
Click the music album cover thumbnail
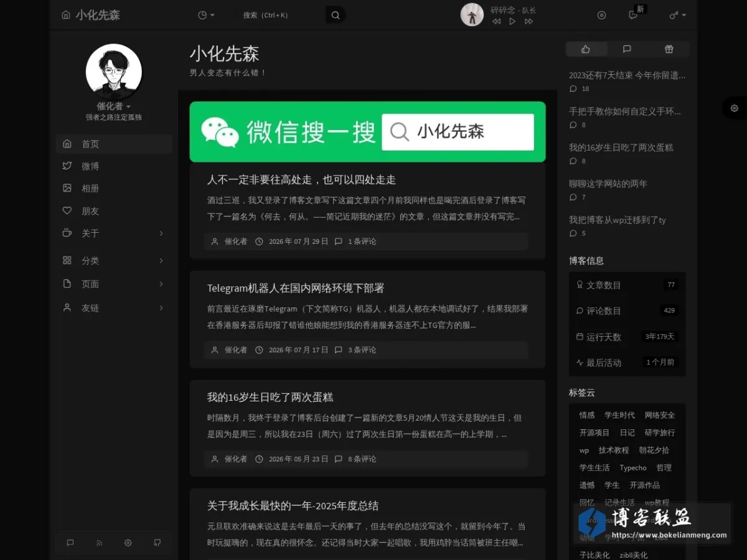point(472,14)
